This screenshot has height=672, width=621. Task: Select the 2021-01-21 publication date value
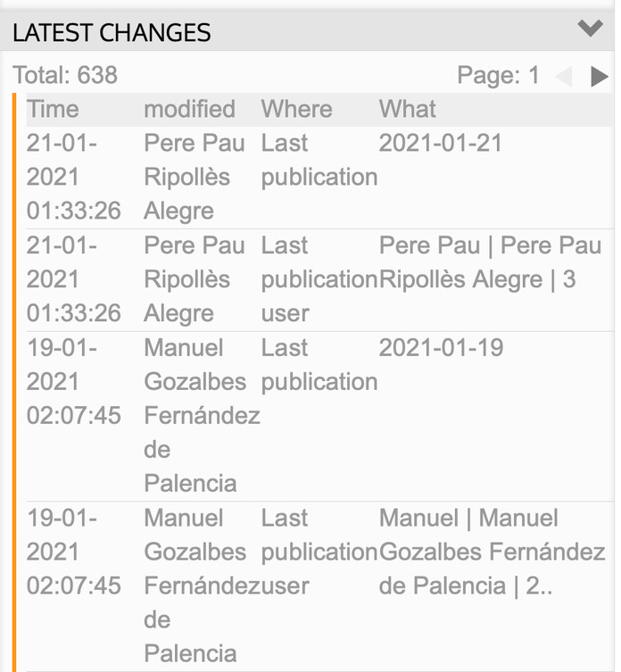tap(440, 143)
